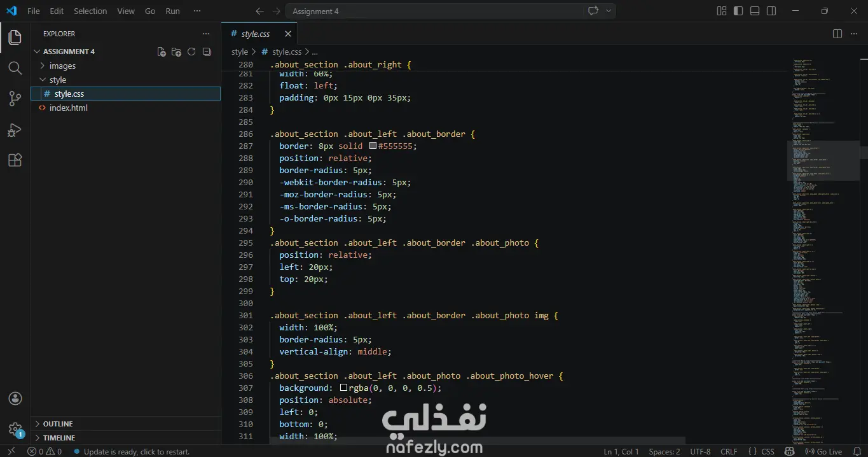This screenshot has width=868, height=457.
Task: Open the more menu items ellipsis
Action: (198, 11)
